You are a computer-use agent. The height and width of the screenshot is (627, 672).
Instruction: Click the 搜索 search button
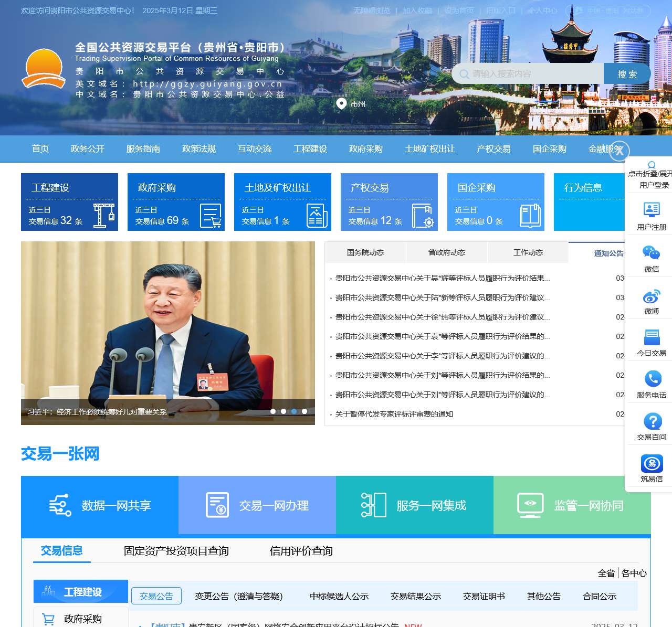pyautogui.click(x=627, y=74)
